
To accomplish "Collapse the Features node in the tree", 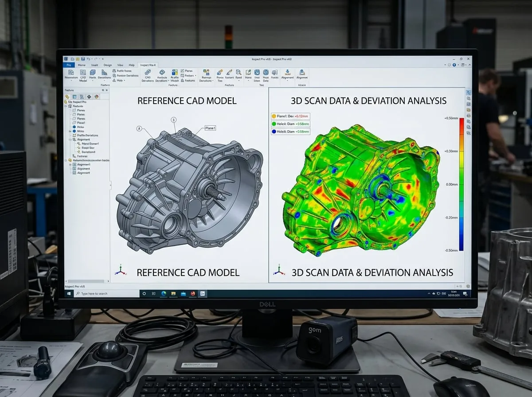I will pyautogui.click(x=66, y=106).
